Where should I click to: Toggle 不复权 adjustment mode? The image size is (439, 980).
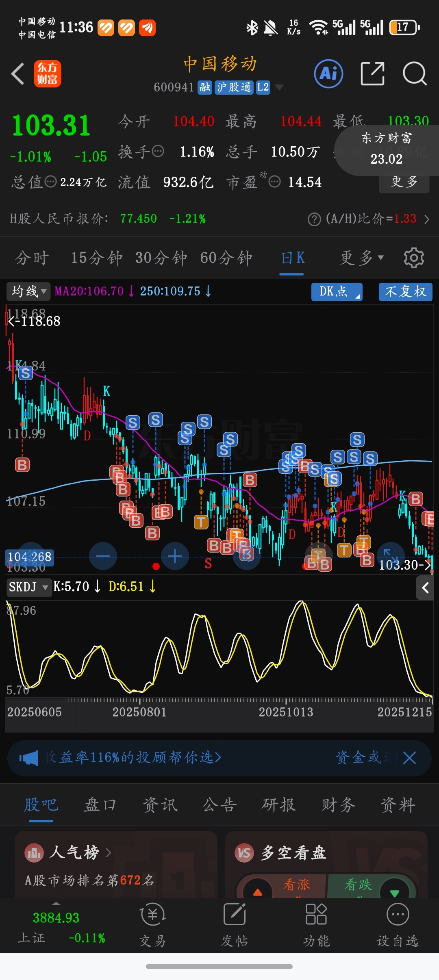pyautogui.click(x=405, y=292)
